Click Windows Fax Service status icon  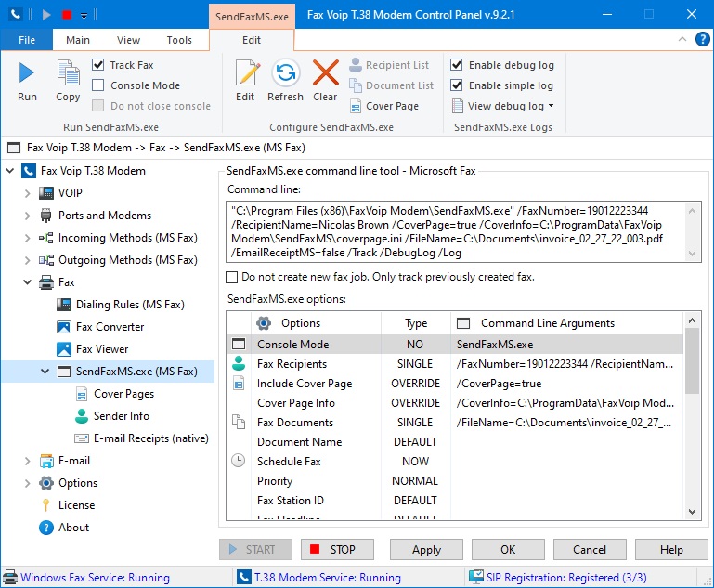[x=10, y=578]
